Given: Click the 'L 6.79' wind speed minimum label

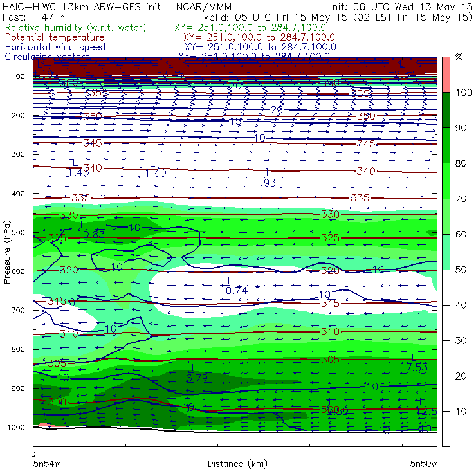Looking at the screenshot, I should (x=196, y=373).
